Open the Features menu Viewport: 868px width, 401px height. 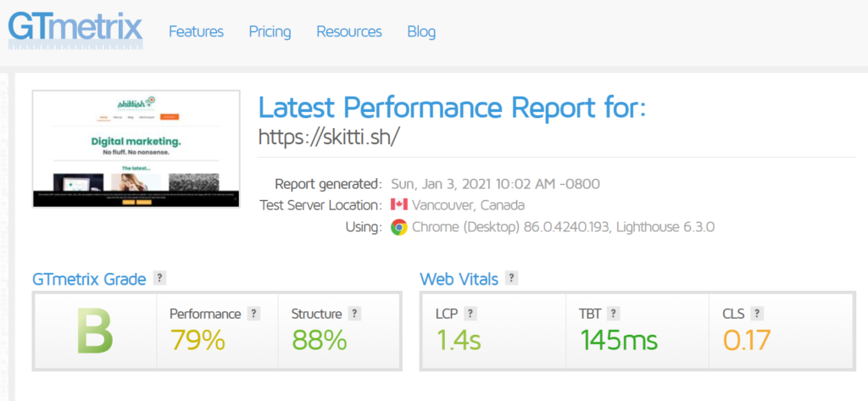point(196,31)
